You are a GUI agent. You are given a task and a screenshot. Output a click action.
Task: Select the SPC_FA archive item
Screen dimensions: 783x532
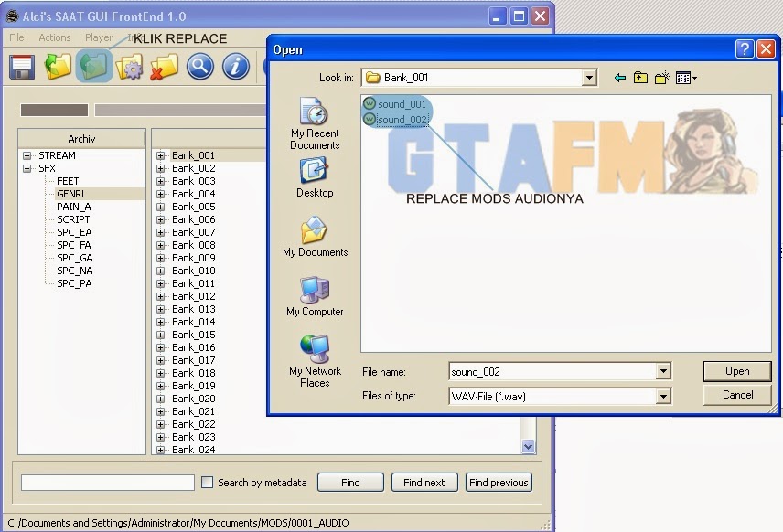[74, 245]
